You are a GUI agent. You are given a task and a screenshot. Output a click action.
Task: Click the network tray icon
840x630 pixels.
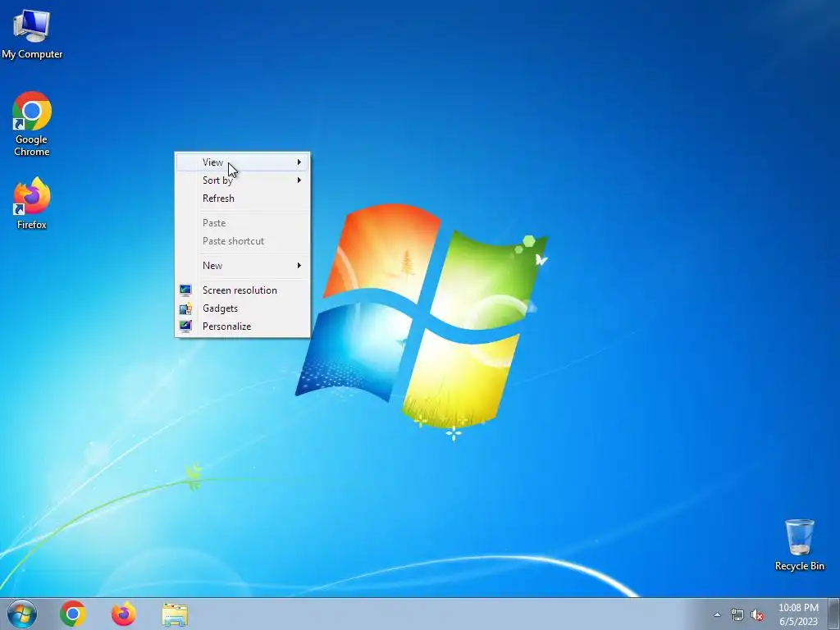737,615
